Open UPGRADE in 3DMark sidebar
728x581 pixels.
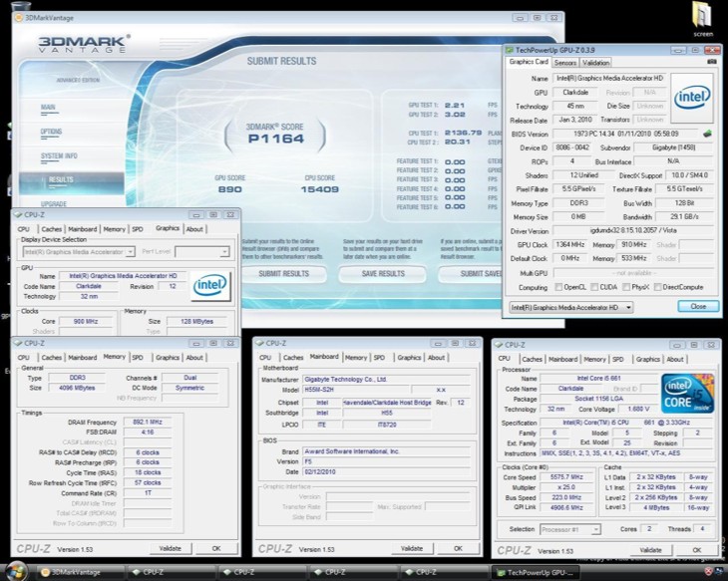tap(54, 203)
